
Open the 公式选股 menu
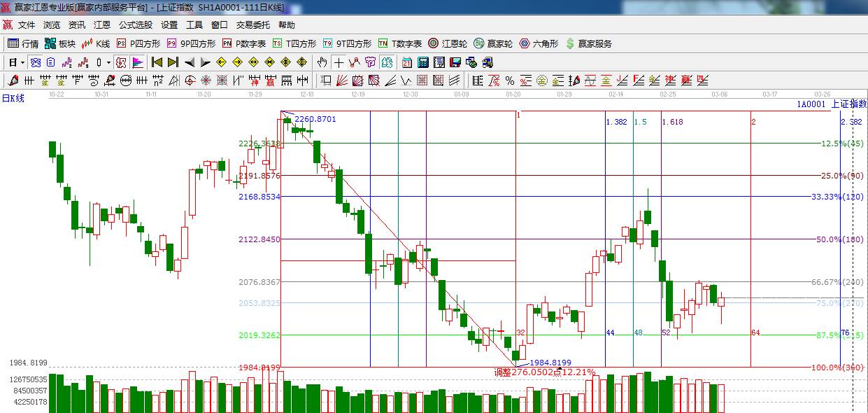pos(135,25)
